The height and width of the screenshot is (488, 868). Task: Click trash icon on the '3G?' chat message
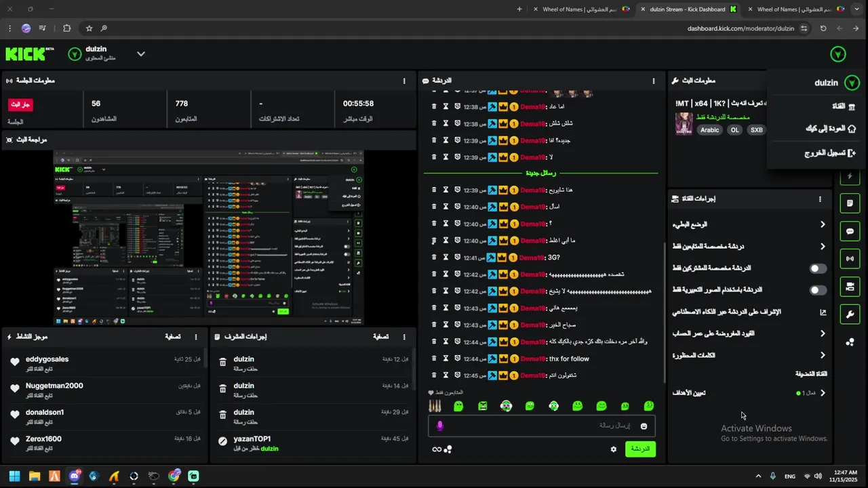[x=434, y=258]
